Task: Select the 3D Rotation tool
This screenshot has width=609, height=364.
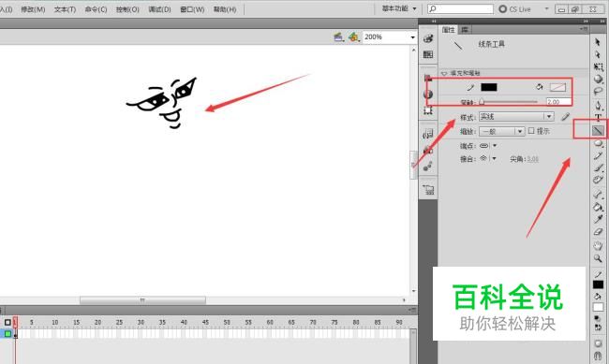Action: pos(598,79)
